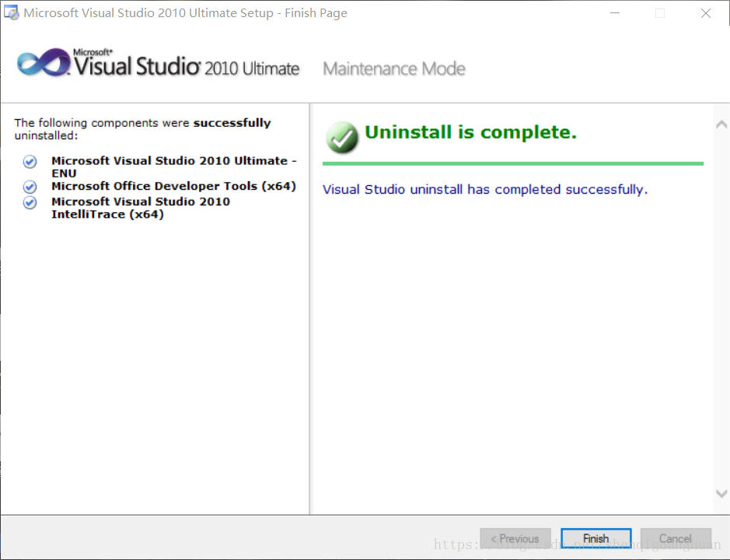Click the Visual Studio setup title bar icon

pos(11,12)
